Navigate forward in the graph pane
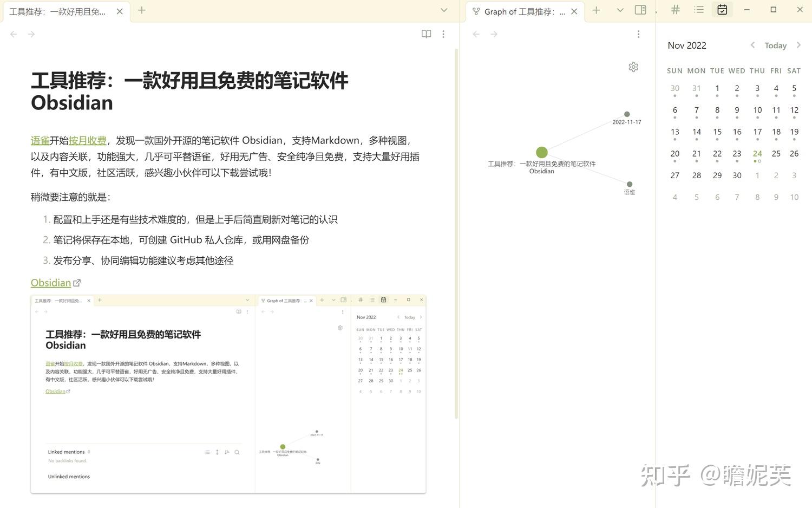This screenshot has width=812, height=508. pyautogui.click(x=494, y=34)
